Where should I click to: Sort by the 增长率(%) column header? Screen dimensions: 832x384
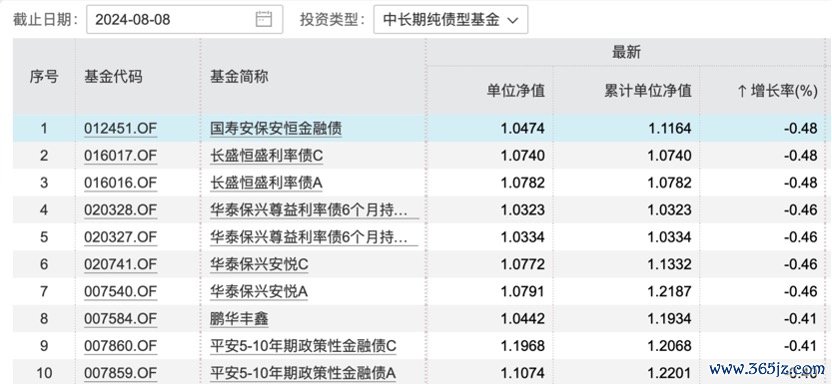(x=777, y=91)
